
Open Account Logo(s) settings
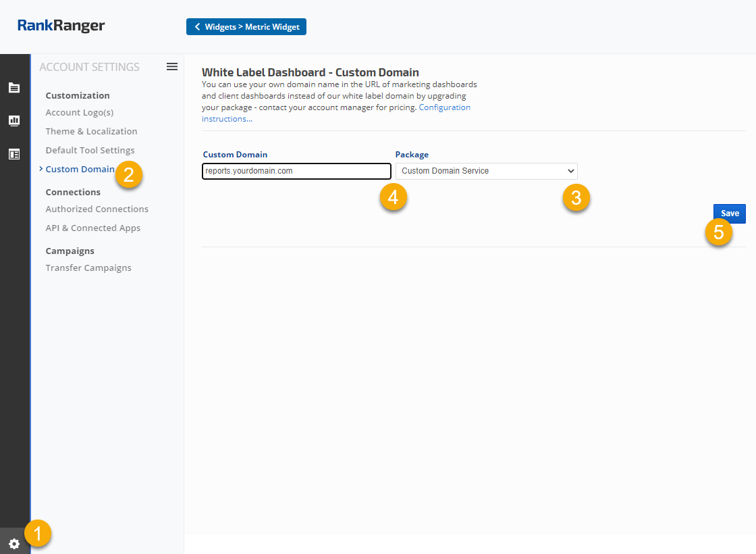tap(80, 113)
